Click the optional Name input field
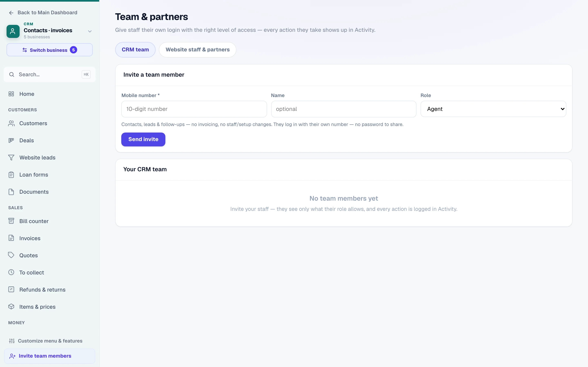The image size is (588, 367). click(x=344, y=109)
